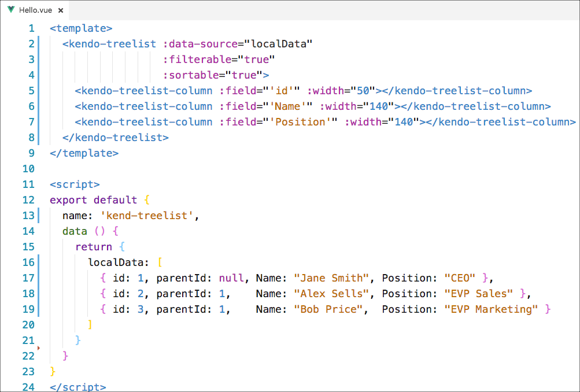Click the closing </script> tag
This screenshot has height=392, width=580.
[78, 387]
